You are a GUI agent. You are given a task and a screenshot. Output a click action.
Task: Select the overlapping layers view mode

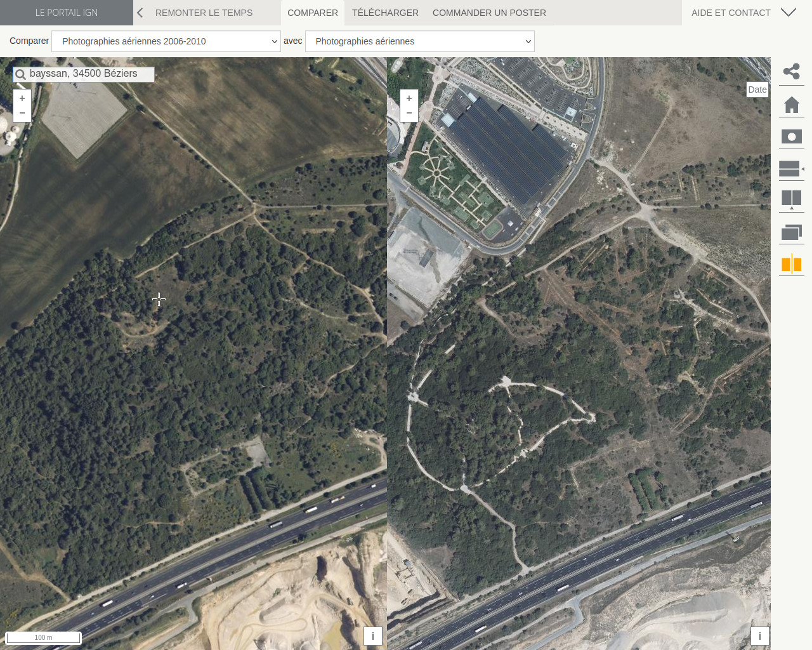pyautogui.click(x=791, y=232)
